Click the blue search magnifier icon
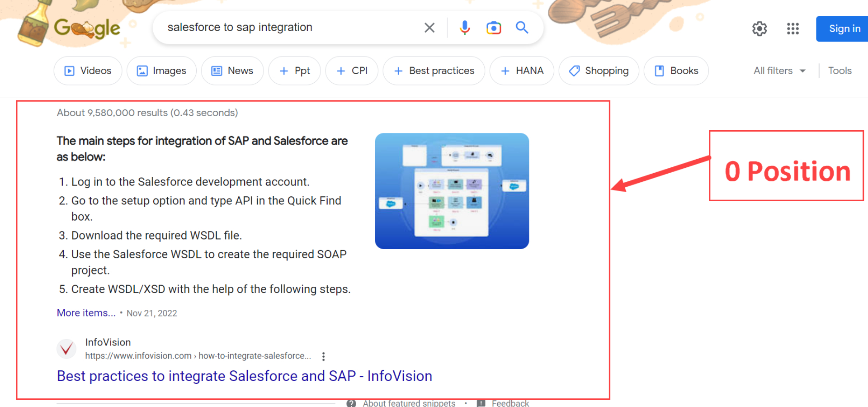The image size is (868, 407). [522, 28]
